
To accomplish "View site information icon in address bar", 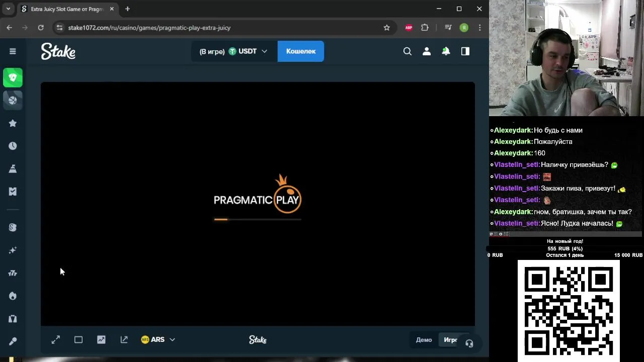I will click(x=59, y=28).
